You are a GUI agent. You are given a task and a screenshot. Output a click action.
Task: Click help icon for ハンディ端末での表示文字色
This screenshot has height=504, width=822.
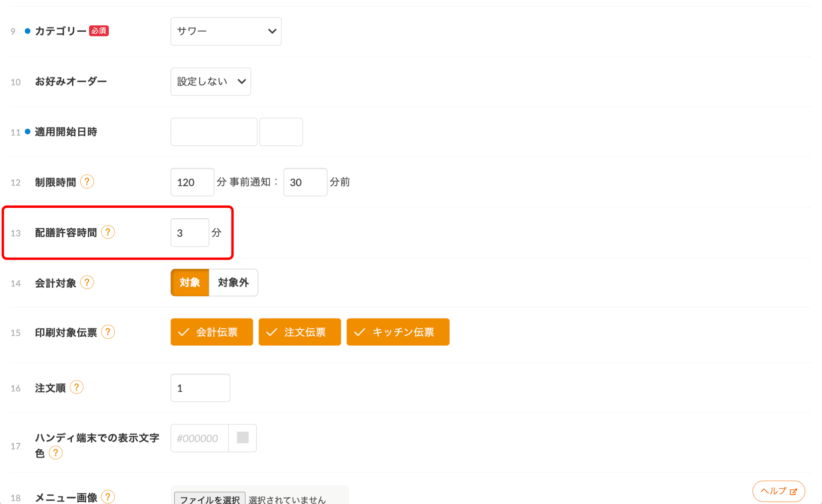coord(56,453)
